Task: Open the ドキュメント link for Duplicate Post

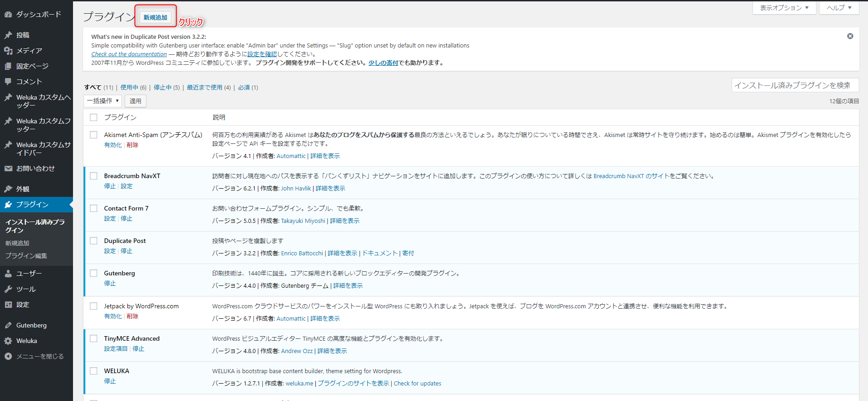Action: pos(380,253)
